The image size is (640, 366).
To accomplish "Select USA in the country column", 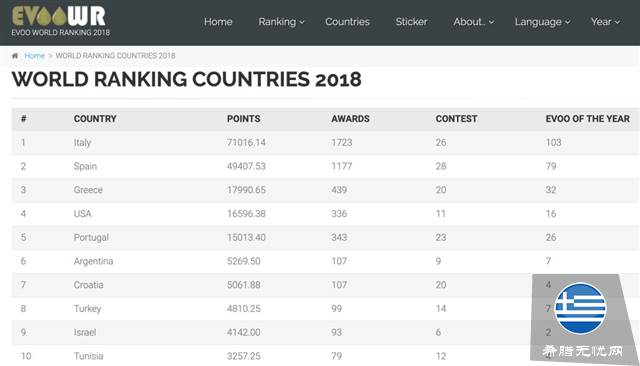I will (x=82, y=213).
